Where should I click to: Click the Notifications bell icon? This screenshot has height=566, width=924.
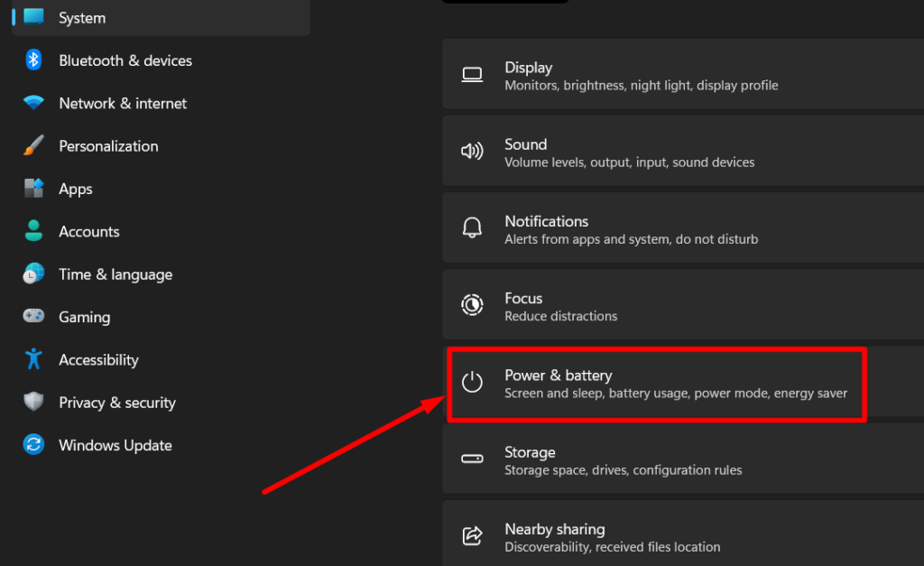click(x=472, y=227)
